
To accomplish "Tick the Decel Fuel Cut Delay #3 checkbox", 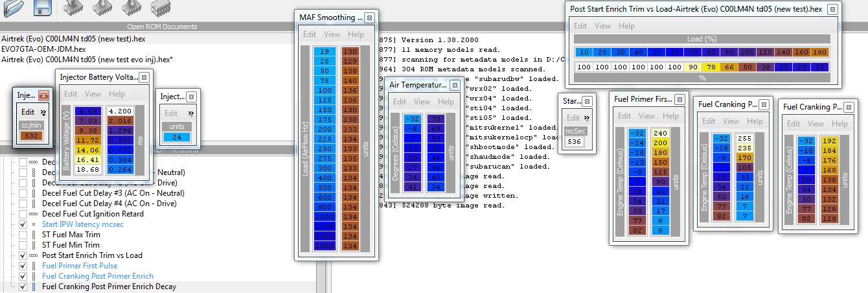I will (x=23, y=193).
